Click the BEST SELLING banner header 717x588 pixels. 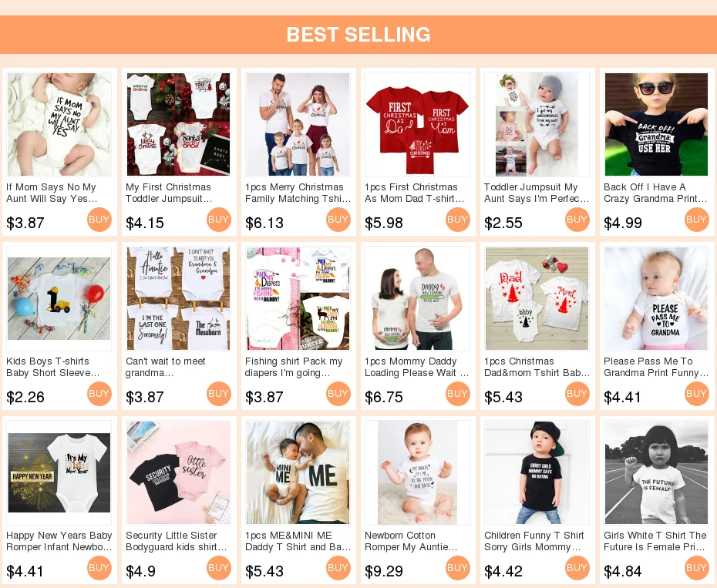coord(358,35)
